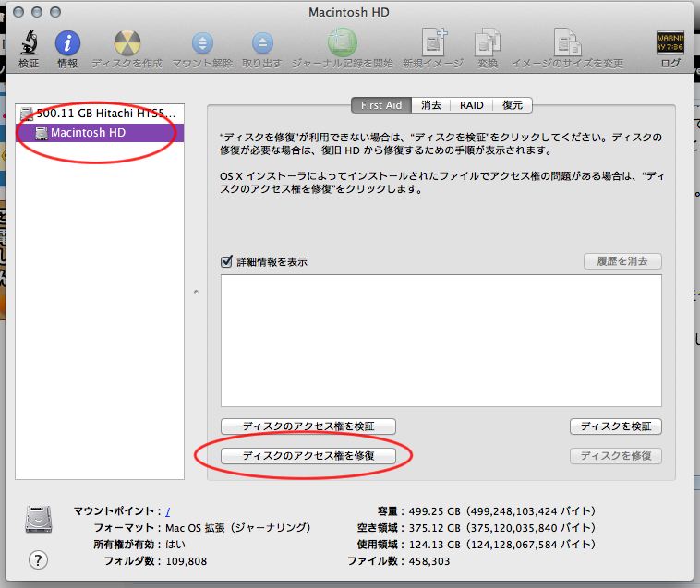Click the format value Mac OS 拡張（ジャーナリング）
Image resolution: width=700 pixels, height=588 pixels.
click(x=238, y=528)
